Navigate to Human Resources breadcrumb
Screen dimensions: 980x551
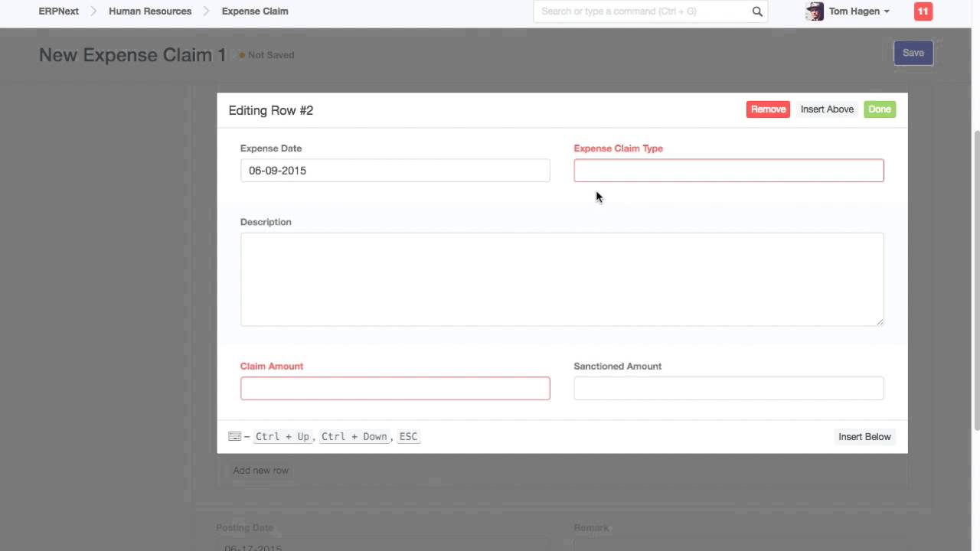coord(150,11)
